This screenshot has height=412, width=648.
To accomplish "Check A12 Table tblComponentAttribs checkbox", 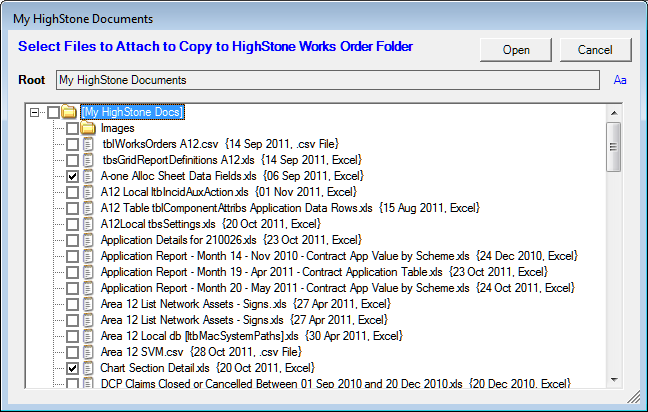I will [x=72, y=208].
